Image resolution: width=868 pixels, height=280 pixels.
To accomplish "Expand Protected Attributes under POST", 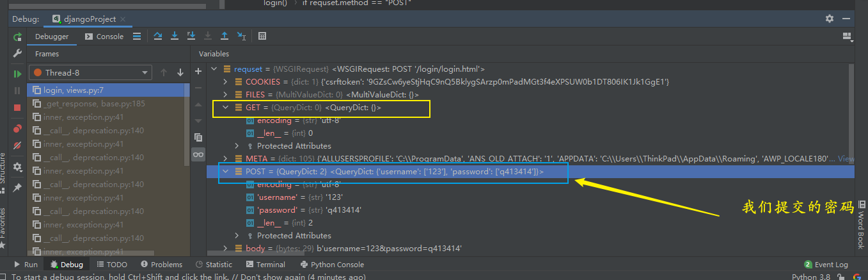I will click(x=237, y=236).
